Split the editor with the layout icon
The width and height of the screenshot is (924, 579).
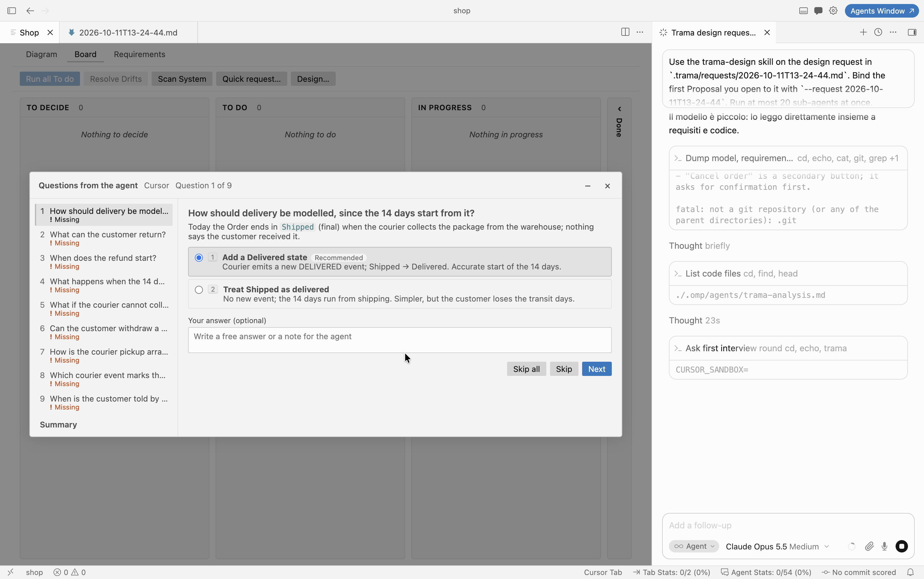(x=625, y=32)
